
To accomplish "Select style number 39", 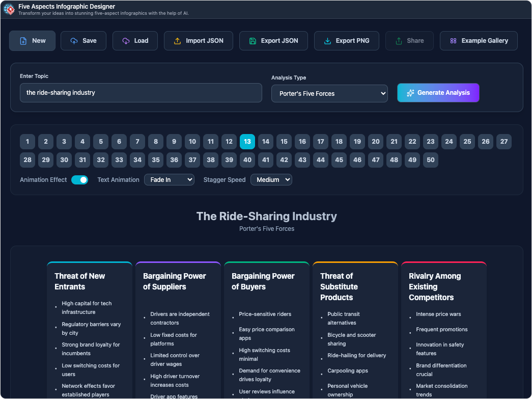I will (x=229, y=160).
